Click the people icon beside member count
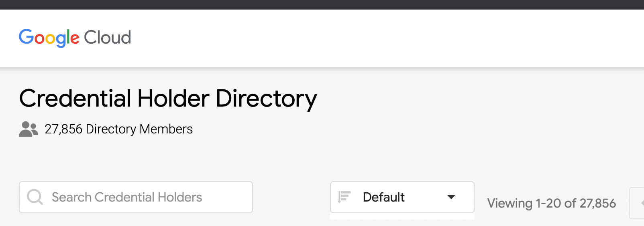 click(x=29, y=129)
